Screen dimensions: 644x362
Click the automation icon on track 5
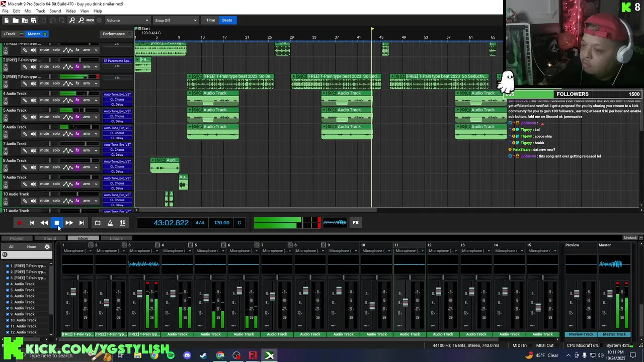68,117
